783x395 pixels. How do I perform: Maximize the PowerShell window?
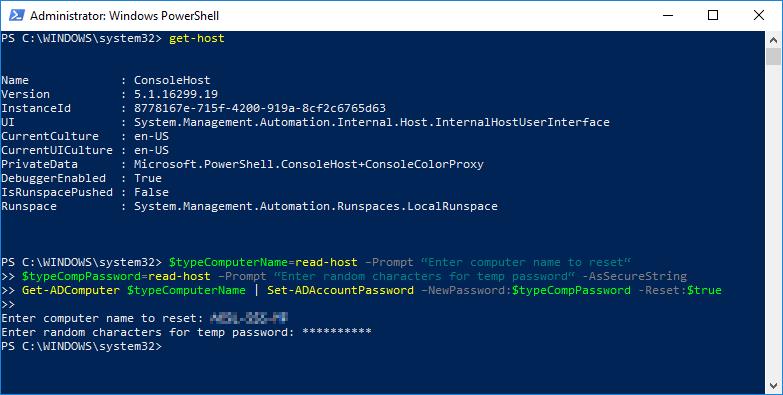point(713,15)
